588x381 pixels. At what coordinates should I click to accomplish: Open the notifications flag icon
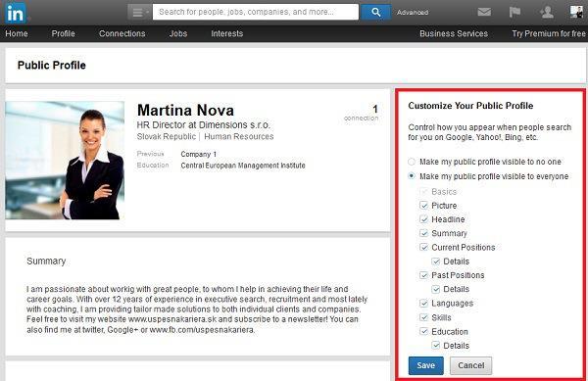tap(514, 12)
